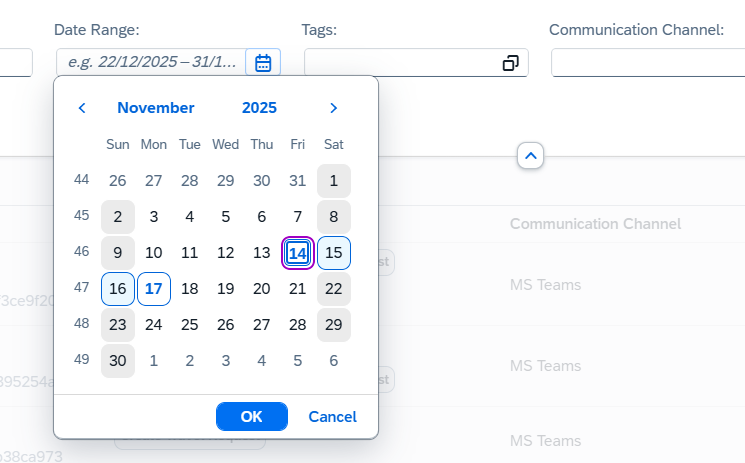Open the 2025 year selection dropdown
745x463 pixels.
259,108
